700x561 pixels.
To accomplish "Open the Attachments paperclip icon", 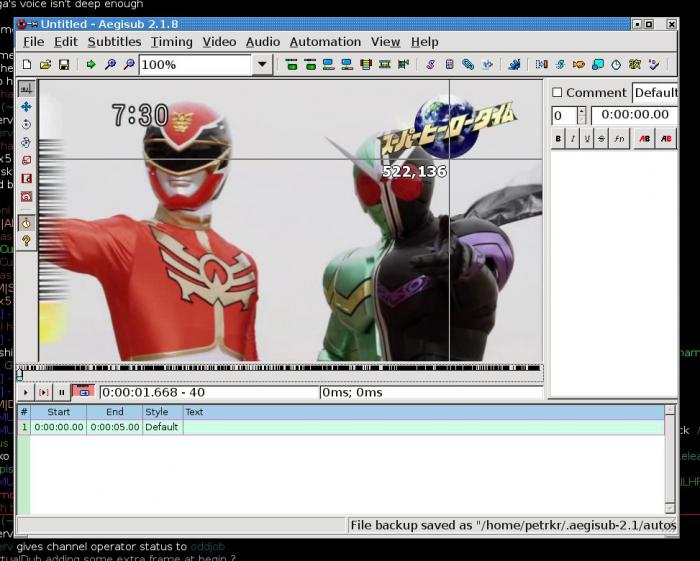I will pyautogui.click(x=468, y=65).
